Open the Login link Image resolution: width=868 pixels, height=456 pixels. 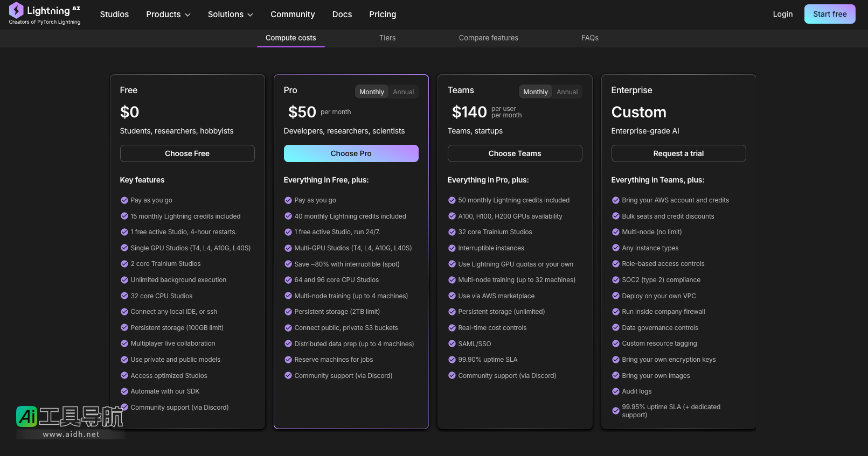click(782, 14)
